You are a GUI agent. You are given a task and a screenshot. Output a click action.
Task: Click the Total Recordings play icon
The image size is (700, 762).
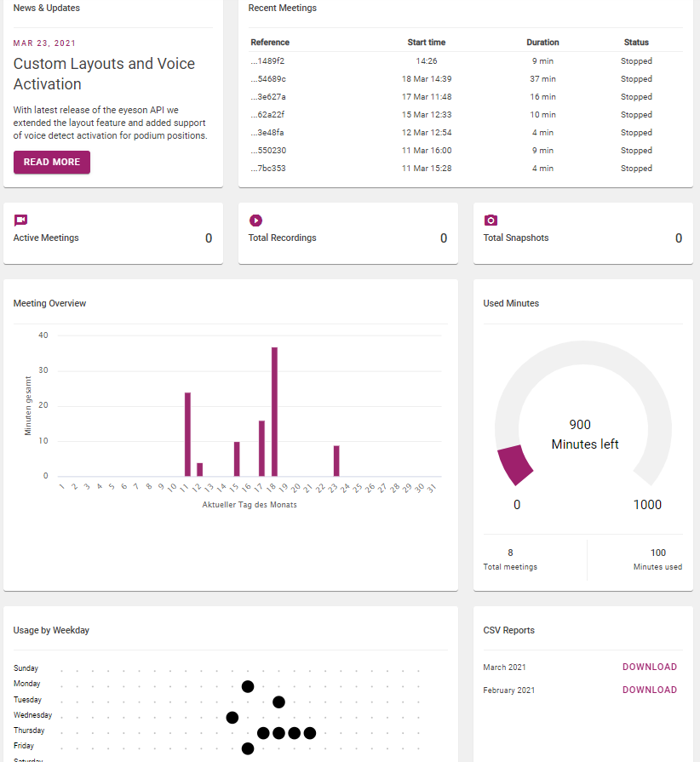(x=255, y=221)
